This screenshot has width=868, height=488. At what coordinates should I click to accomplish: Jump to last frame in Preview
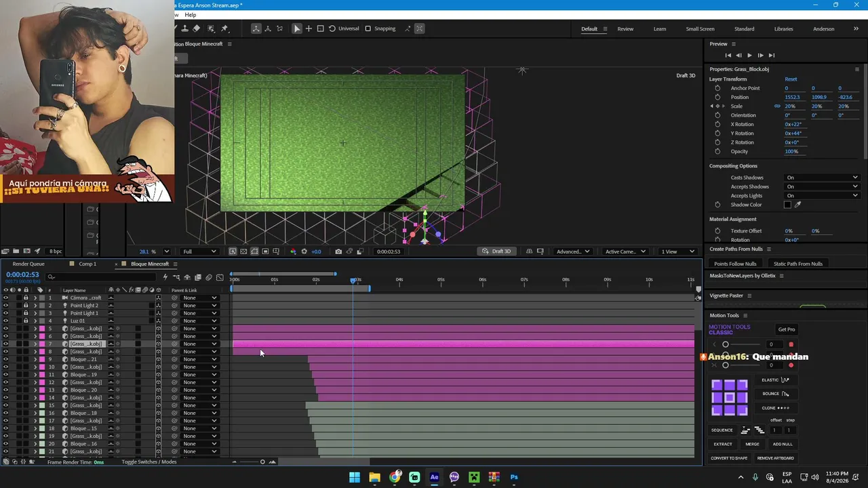[x=771, y=56]
